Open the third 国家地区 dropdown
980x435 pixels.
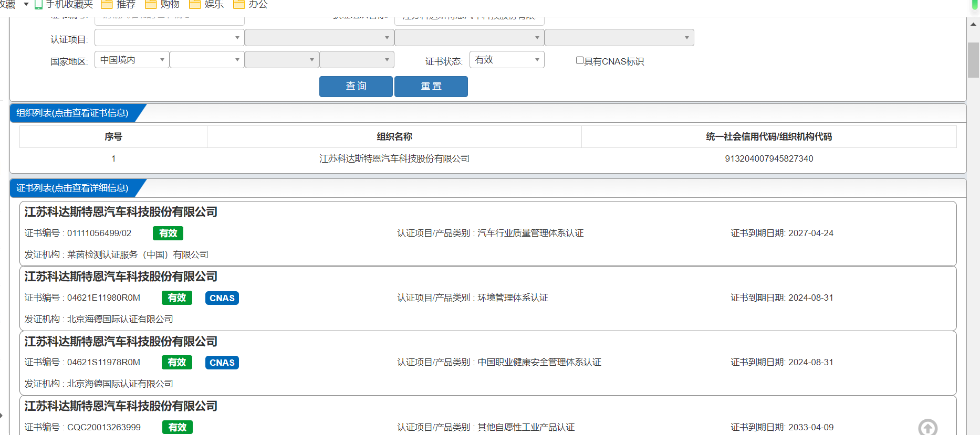(282, 60)
